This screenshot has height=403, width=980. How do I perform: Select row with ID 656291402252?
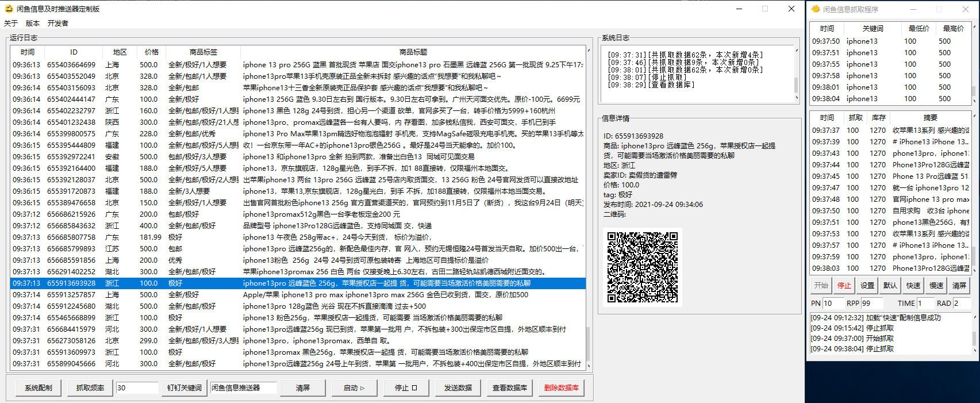298,272
